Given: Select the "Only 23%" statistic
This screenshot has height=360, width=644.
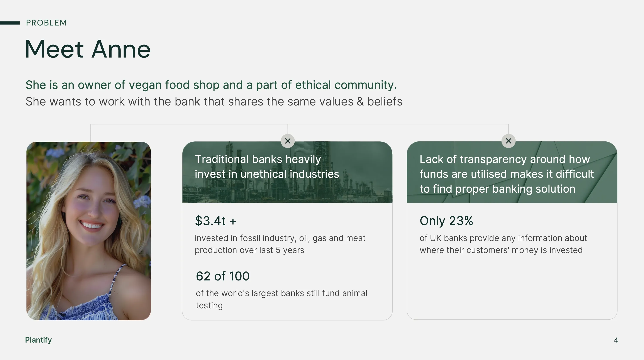Looking at the screenshot, I should click(x=446, y=221).
